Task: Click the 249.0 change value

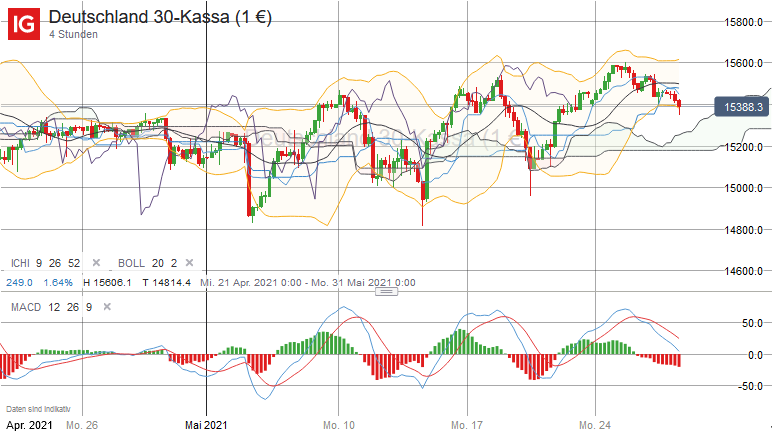Action: pyautogui.click(x=19, y=283)
